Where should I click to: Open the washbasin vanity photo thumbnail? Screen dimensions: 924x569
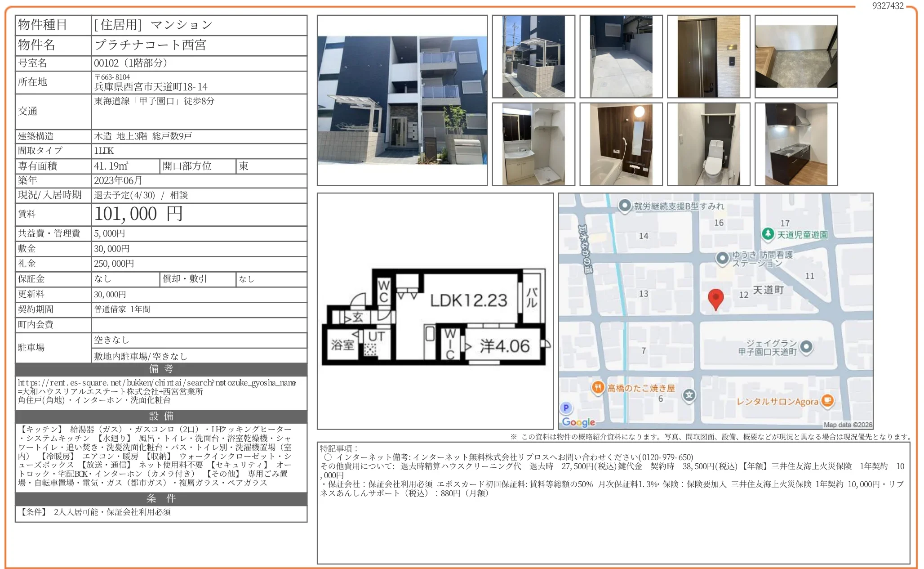coord(533,144)
